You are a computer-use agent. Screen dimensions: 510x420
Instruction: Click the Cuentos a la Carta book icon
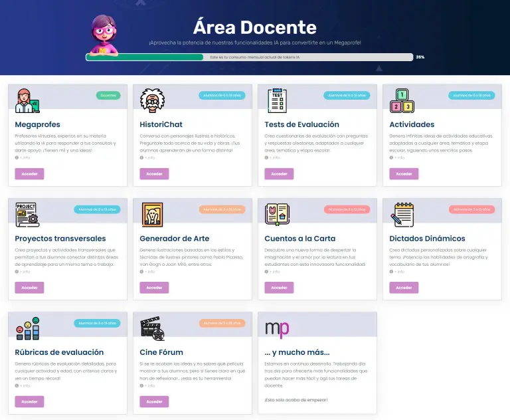(x=277, y=215)
